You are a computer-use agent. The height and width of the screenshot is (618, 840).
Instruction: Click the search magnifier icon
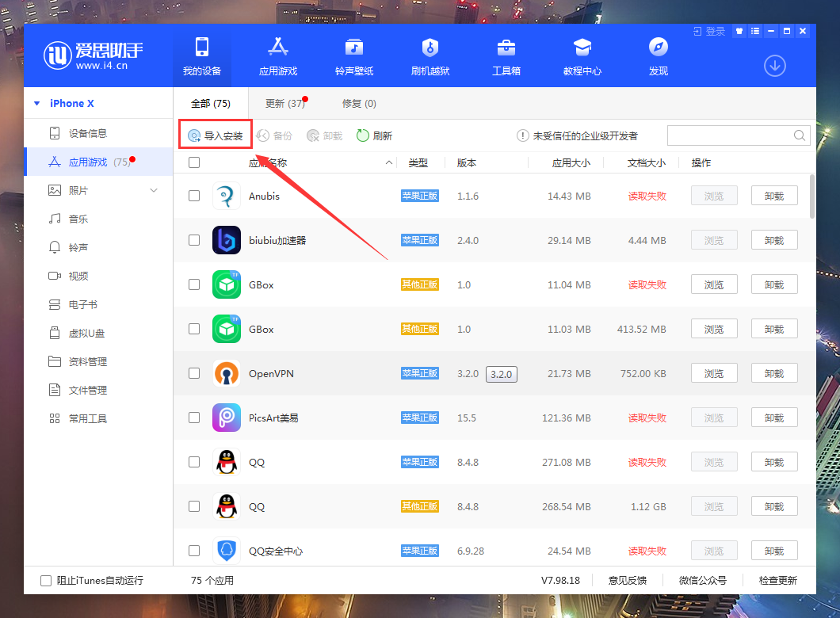tap(800, 135)
